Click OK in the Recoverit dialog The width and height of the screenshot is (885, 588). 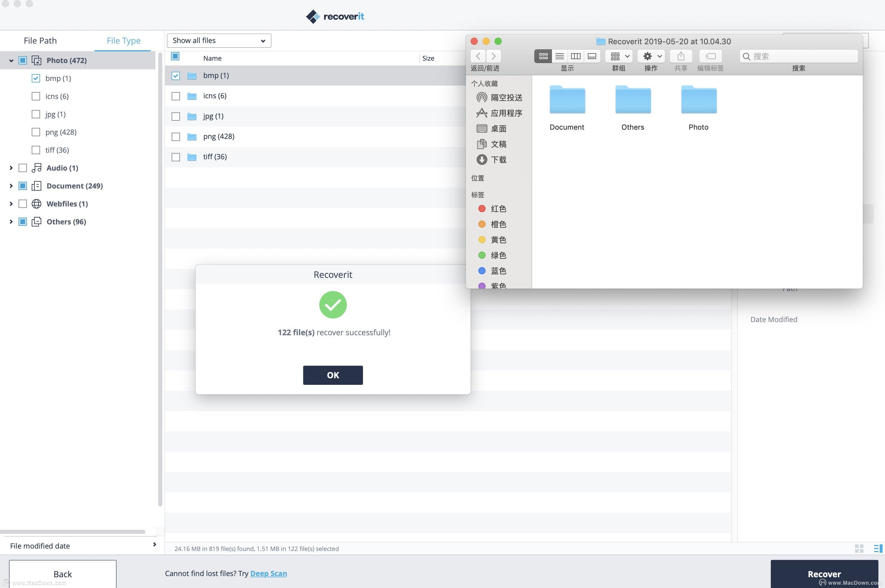pos(333,375)
